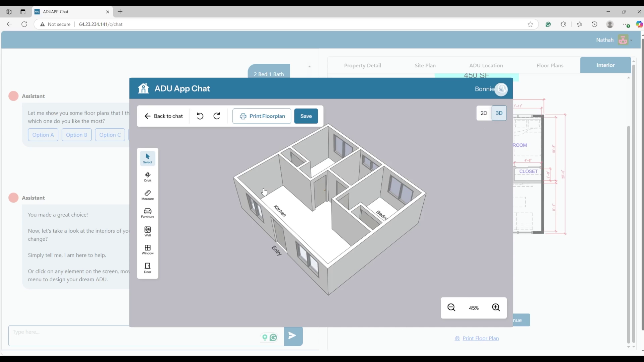Select the Door tool

pyautogui.click(x=148, y=267)
